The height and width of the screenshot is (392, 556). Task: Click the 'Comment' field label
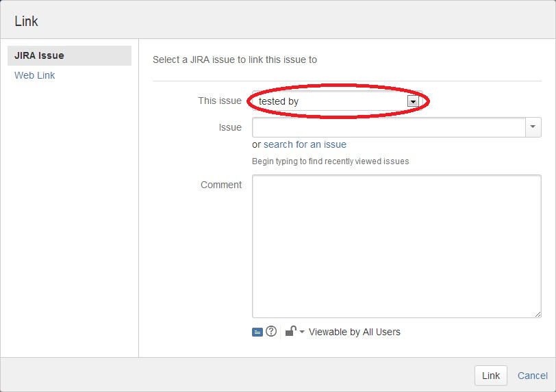(x=221, y=185)
